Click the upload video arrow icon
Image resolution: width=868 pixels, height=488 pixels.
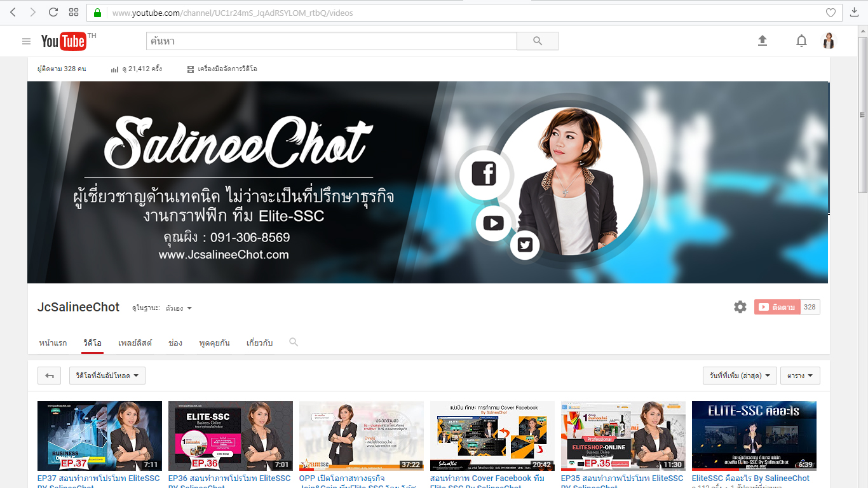click(763, 41)
